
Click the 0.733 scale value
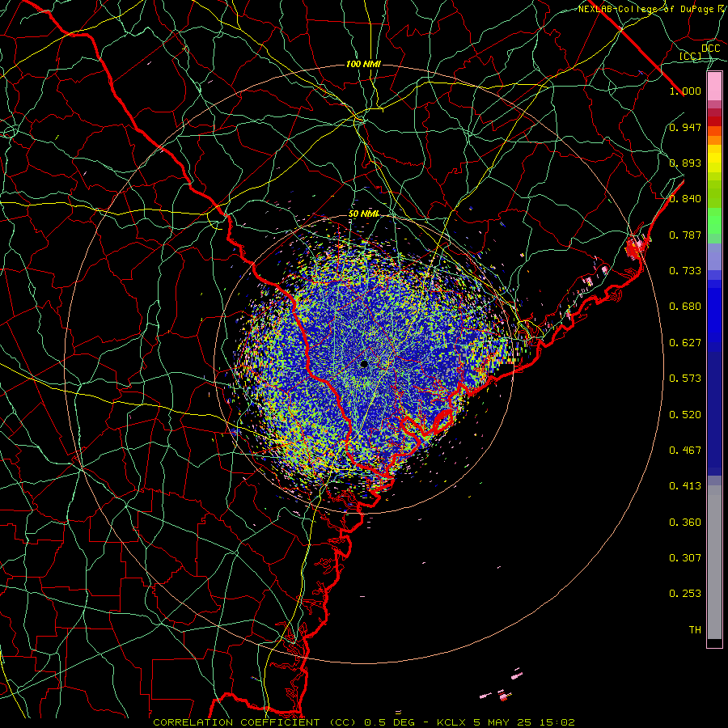685,271
